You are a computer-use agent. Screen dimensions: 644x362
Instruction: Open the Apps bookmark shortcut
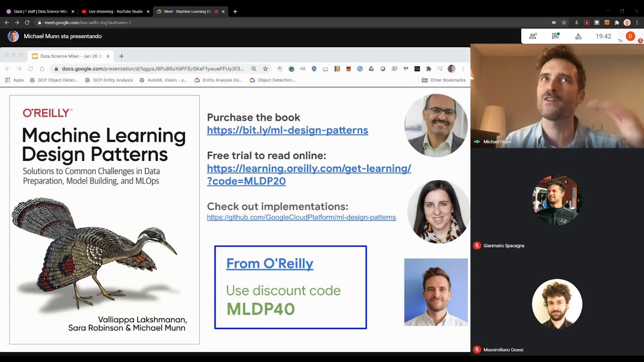[15, 80]
